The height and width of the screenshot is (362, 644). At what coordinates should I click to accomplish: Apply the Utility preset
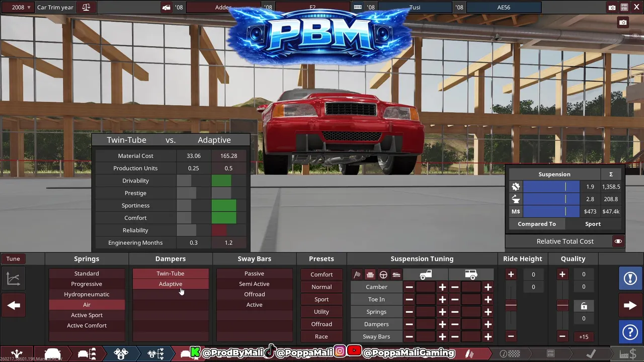click(x=321, y=312)
